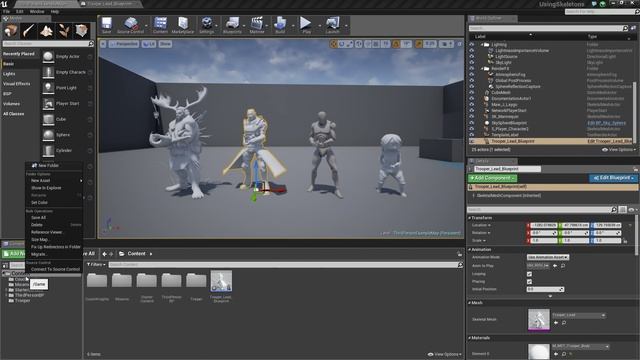
Task: Click the Edit Blueprint button
Action: pos(613,178)
